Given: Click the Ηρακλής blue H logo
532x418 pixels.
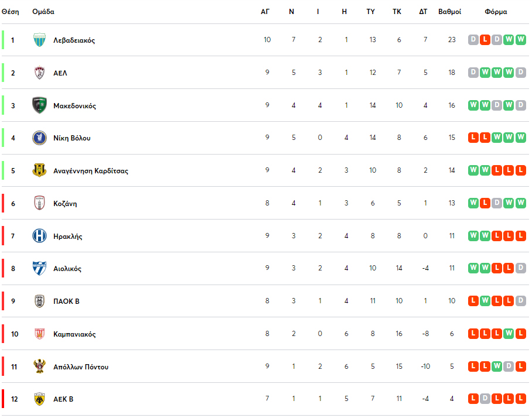Looking at the screenshot, I should point(39,235).
